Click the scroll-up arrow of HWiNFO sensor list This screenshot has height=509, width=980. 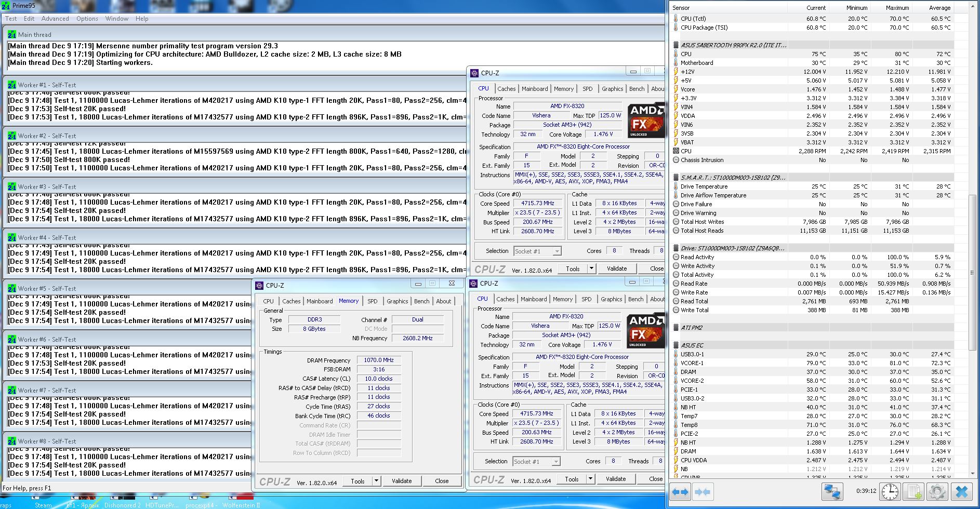tap(973, 8)
